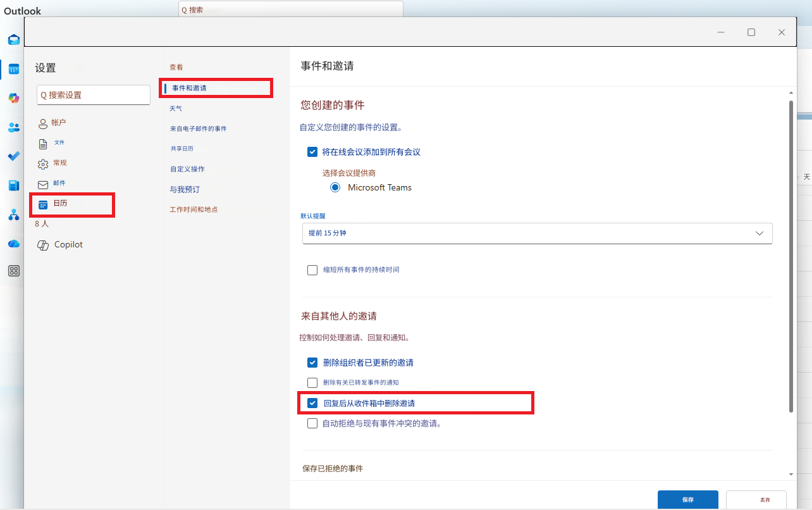Click the 日历 calendar icon in settings
812x510 pixels.
click(x=43, y=204)
